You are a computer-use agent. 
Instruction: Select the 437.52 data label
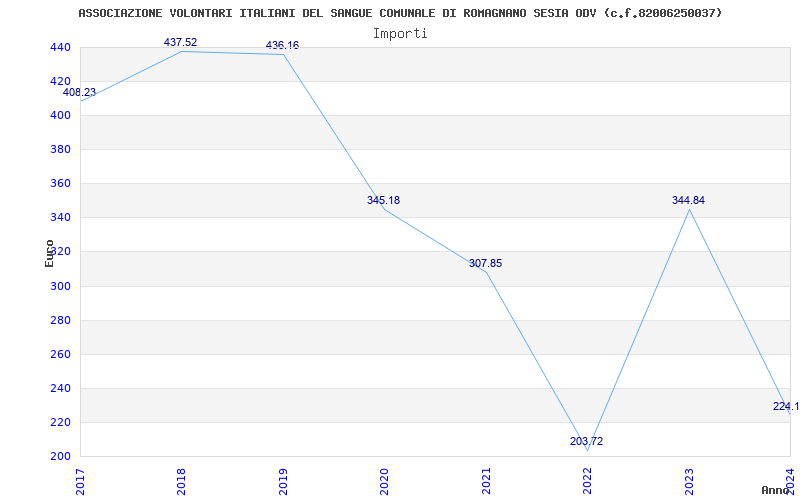180,42
